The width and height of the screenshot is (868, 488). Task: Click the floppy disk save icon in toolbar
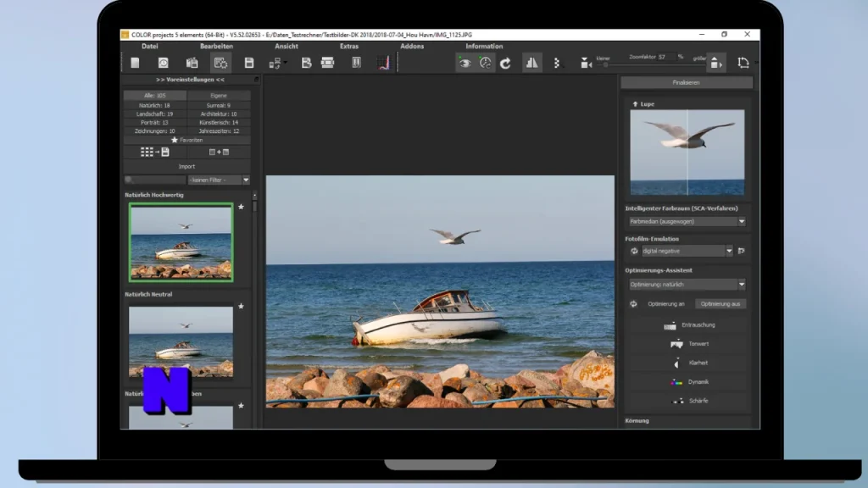pos(249,63)
